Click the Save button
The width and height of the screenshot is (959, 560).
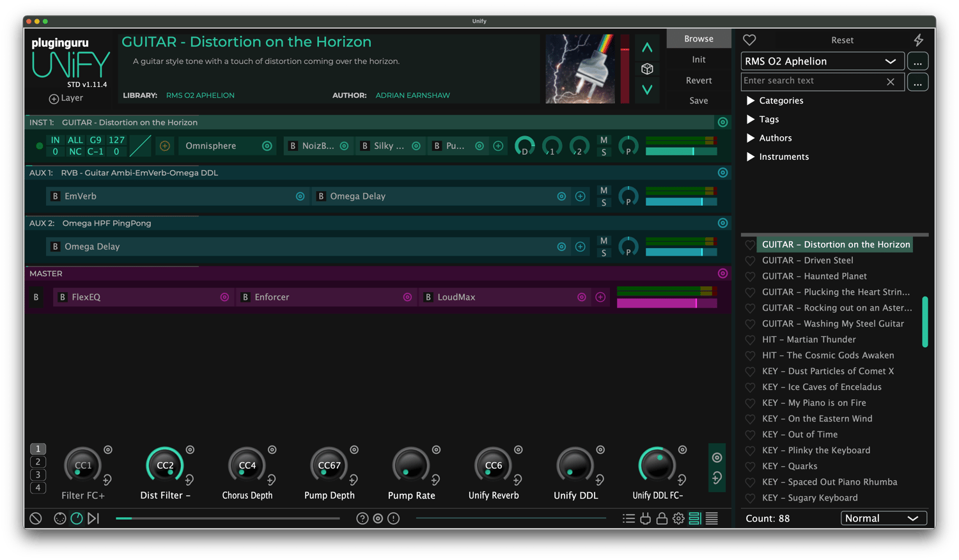[x=698, y=100]
